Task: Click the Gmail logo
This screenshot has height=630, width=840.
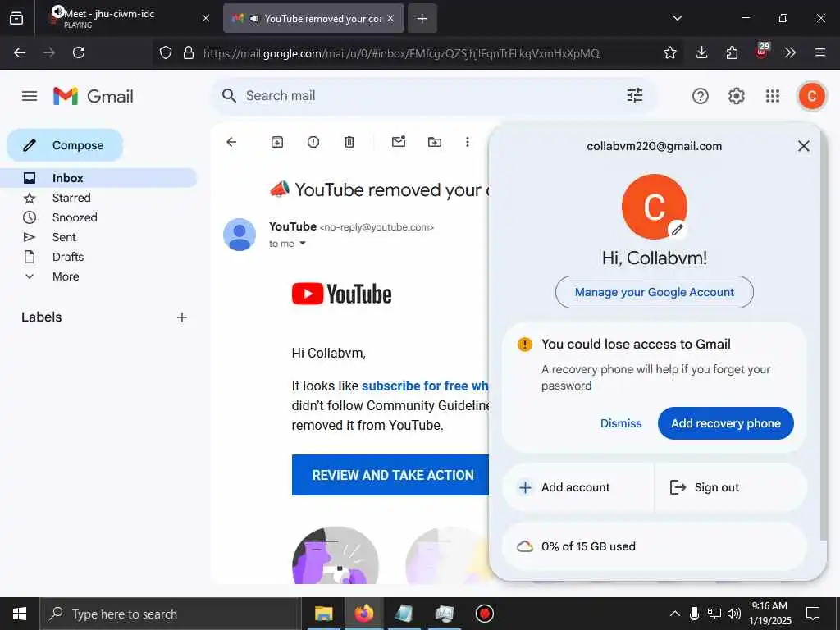Action: click(x=94, y=96)
